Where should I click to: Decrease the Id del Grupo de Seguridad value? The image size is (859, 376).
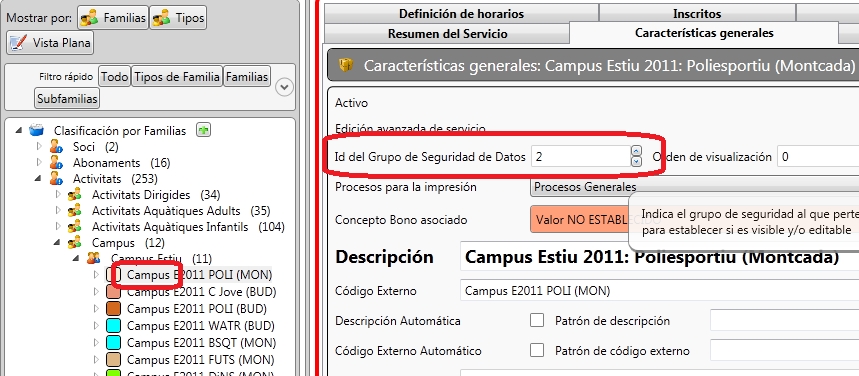637,162
